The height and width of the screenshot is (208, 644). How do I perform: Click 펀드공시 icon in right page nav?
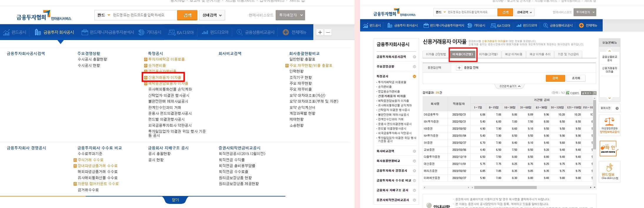(366, 26)
